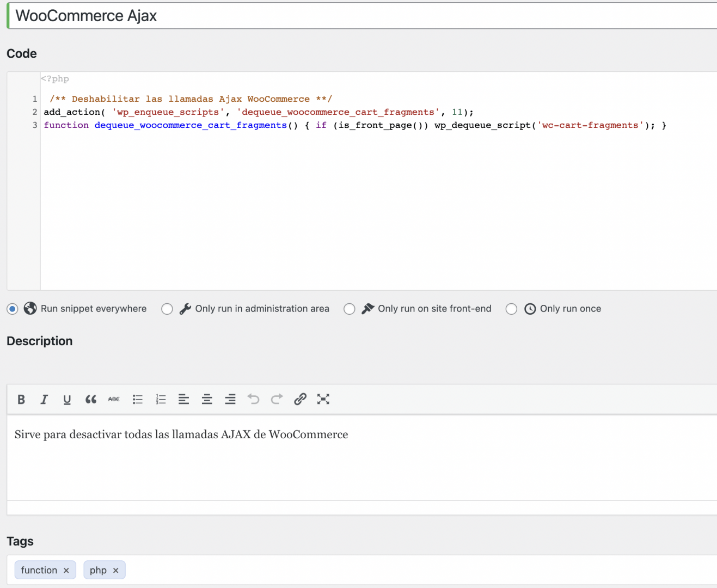Apply underline formatting

click(67, 400)
